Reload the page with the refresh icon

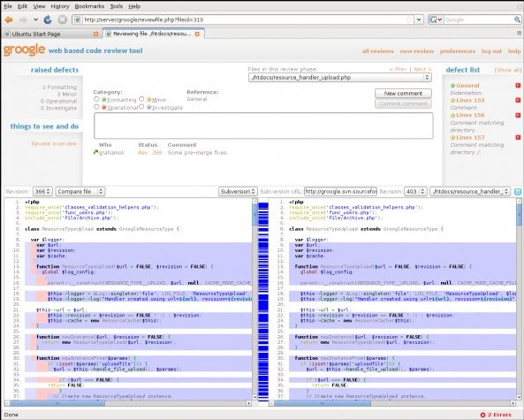pos(48,19)
